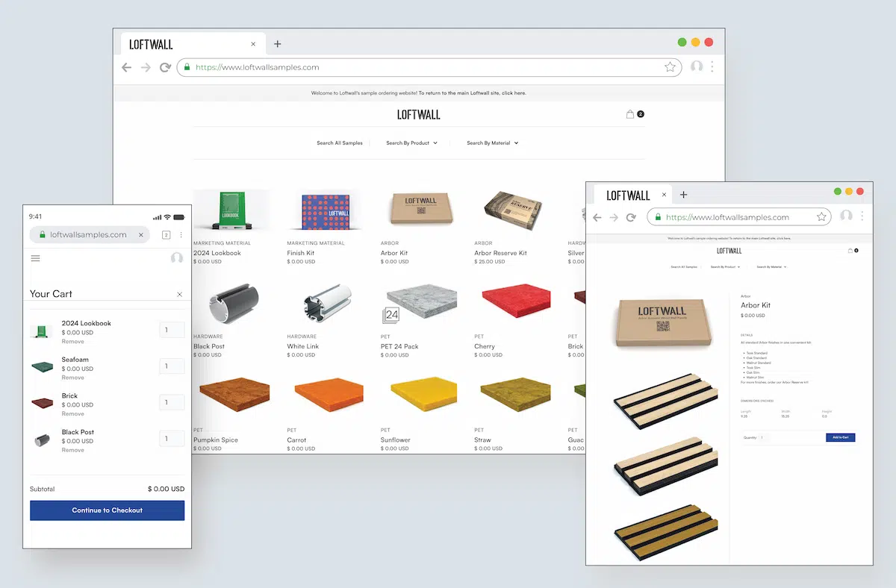Open the main browser three-dot menu
The width and height of the screenshot is (896, 588).
[x=712, y=67]
